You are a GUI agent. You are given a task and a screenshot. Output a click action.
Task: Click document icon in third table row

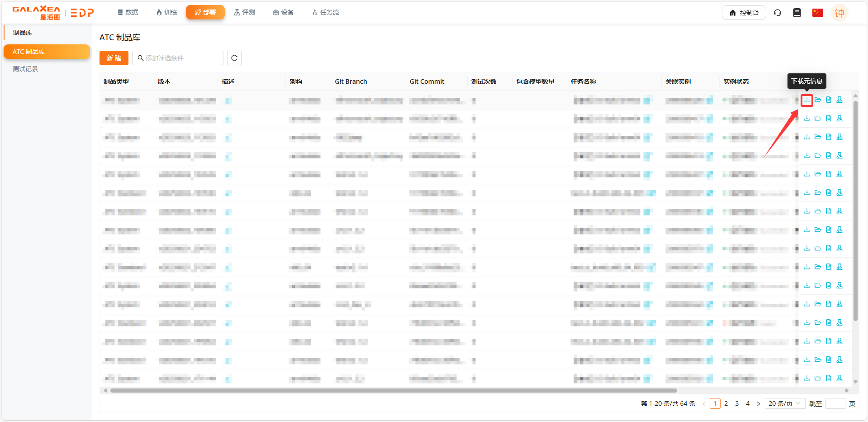click(x=828, y=137)
